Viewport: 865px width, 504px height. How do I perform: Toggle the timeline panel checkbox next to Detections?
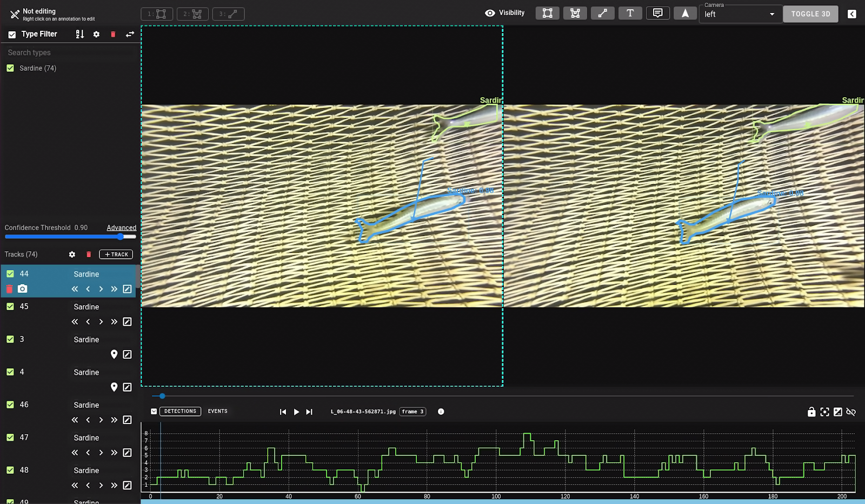click(154, 412)
